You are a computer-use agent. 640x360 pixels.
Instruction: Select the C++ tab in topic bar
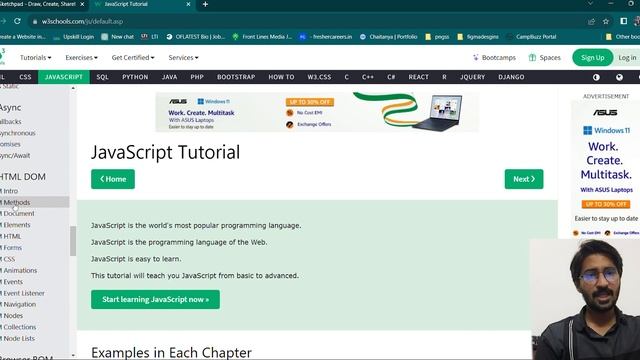tap(368, 77)
